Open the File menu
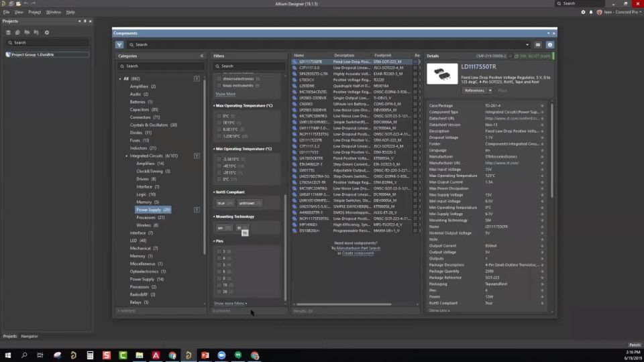 (6, 12)
